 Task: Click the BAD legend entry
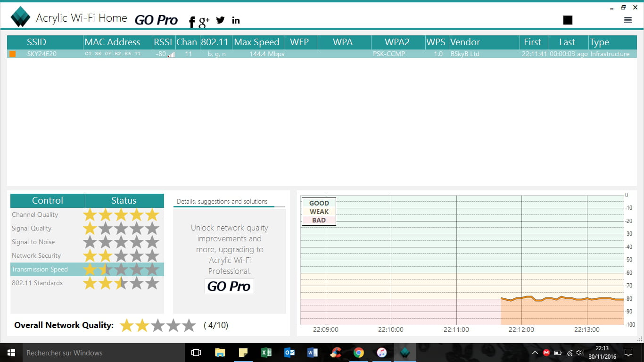coord(319,220)
